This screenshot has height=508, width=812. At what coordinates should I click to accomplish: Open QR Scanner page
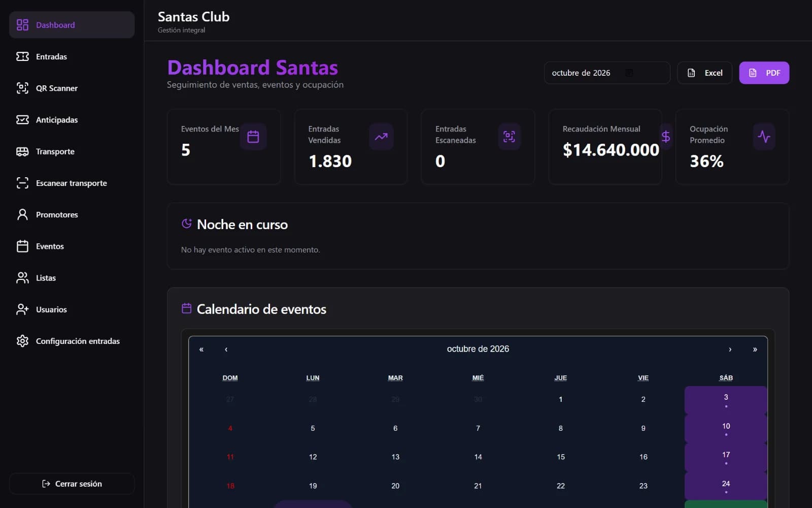point(72,88)
